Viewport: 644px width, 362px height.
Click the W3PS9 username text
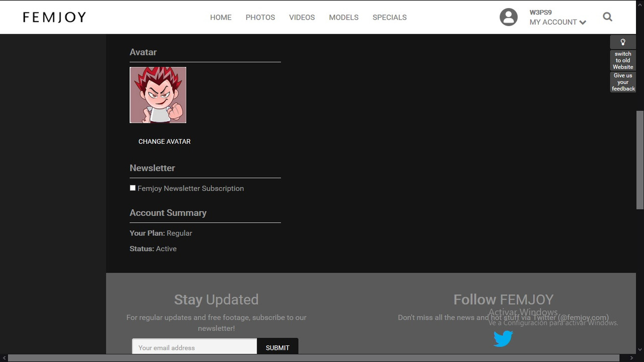[x=540, y=13]
